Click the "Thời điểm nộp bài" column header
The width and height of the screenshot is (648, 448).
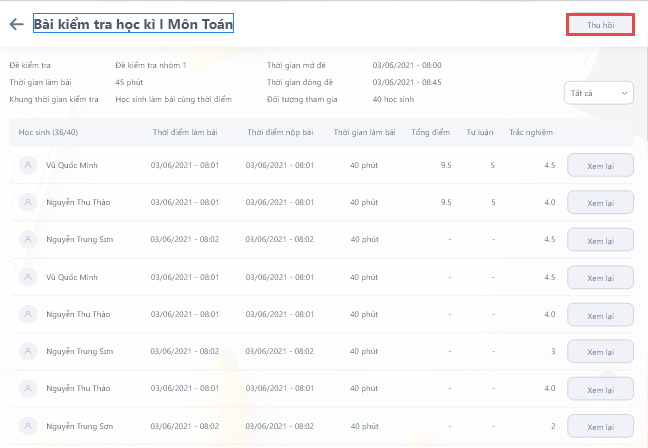coord(280,132)
